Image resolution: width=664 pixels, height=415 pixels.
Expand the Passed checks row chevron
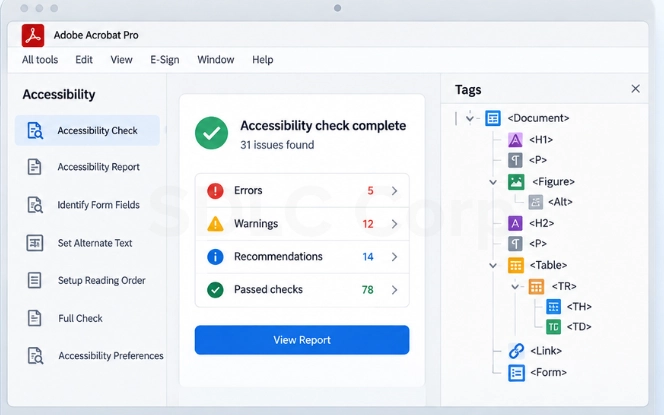[394, 290]
